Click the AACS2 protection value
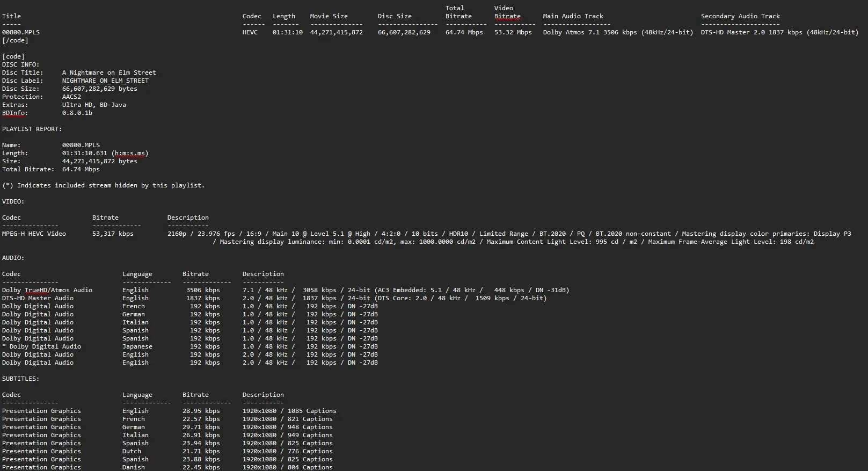This screenshot has height=471, width=868. (71, 97)
